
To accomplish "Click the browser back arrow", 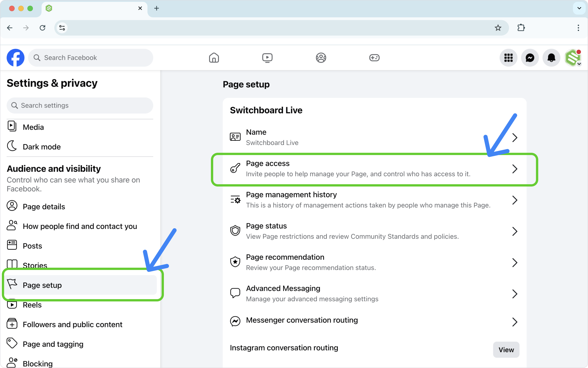I will point(10,28).
